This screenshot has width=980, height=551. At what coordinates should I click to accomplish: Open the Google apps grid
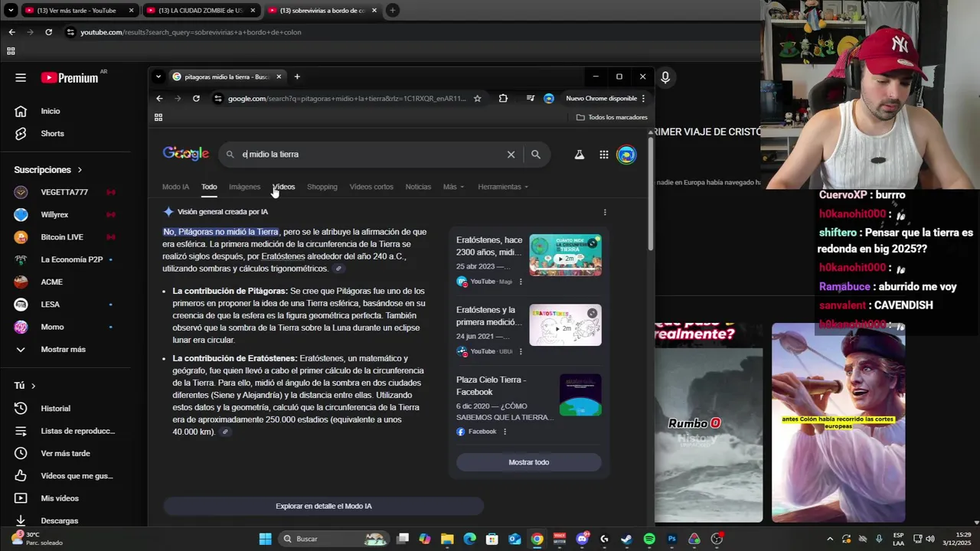604,155
